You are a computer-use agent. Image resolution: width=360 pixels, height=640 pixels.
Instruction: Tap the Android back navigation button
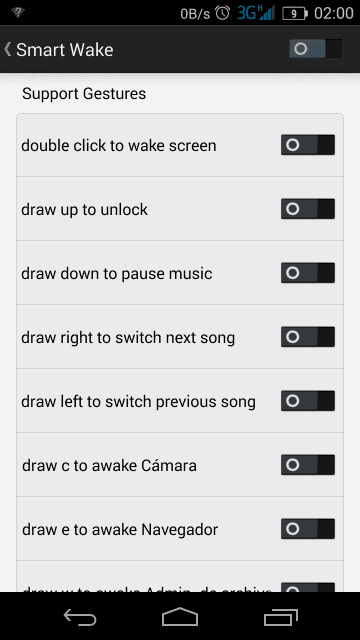80,617
